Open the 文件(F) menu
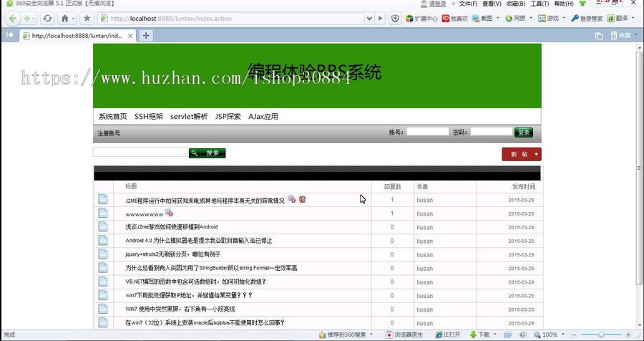 tap(468, 4)
